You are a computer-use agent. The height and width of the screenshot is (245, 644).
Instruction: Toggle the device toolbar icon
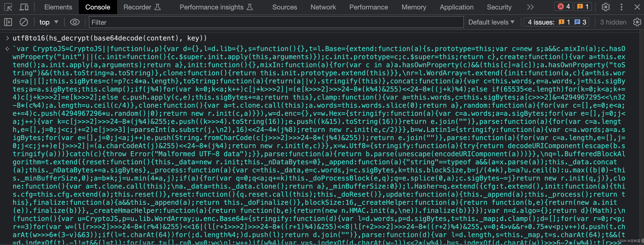point(24,7)
